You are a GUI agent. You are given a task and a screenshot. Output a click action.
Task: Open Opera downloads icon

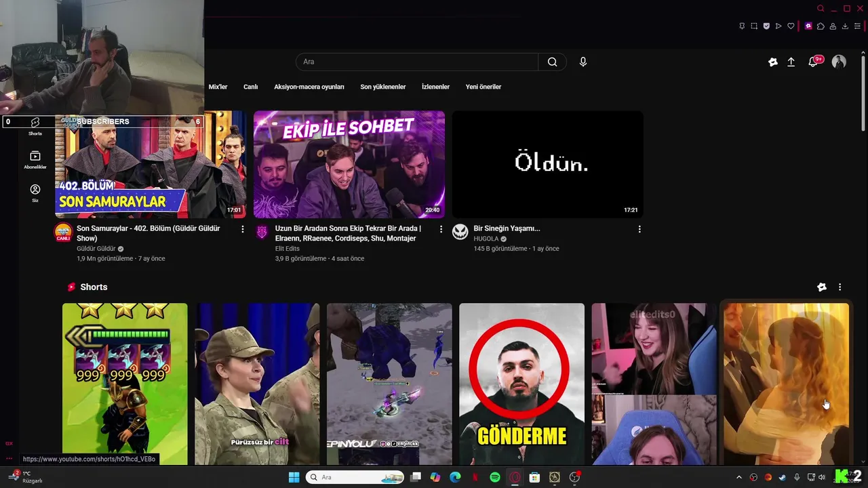coord(845,26)
